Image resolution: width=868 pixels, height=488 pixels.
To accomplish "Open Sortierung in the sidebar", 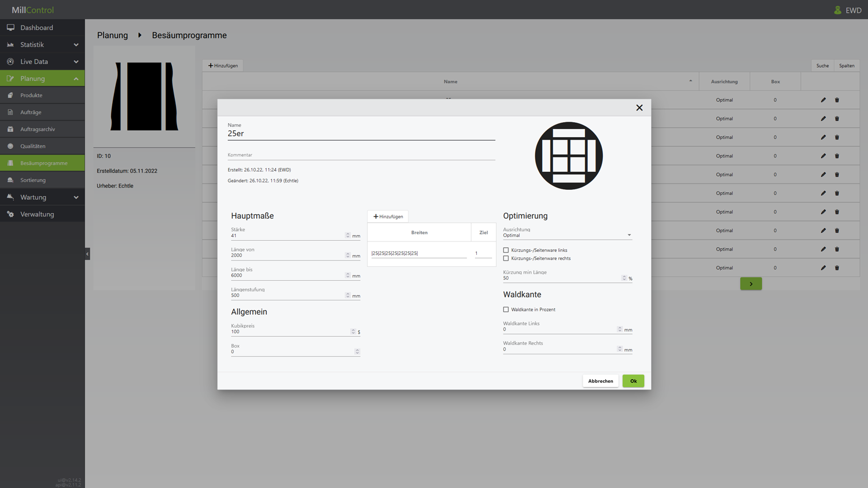I will pyautogui.click(x=33, y=180).
